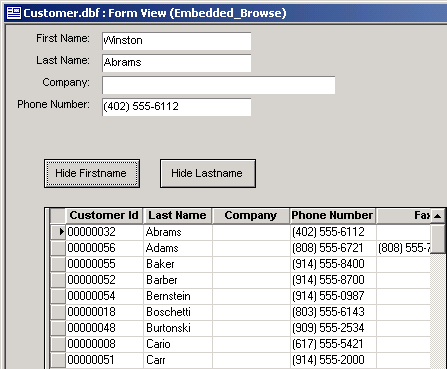447x369 pixels.
Task: Click the Last Name column header
Action: pos(178,216)
